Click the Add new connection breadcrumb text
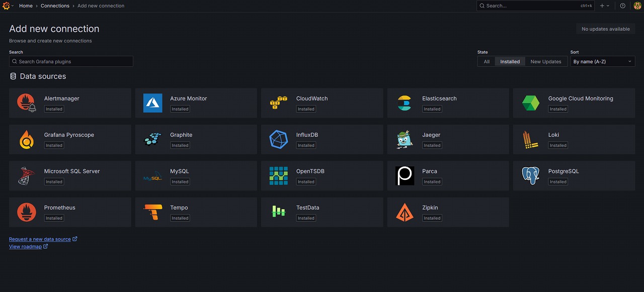Image resolution: width=644 pixels, height=292 pixels. [101, 6]
